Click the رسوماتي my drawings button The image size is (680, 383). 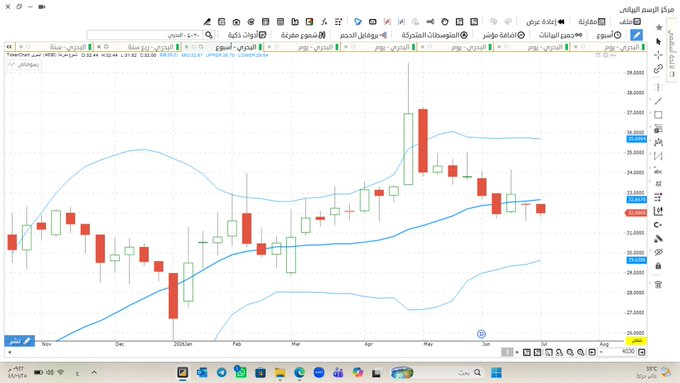click(24, 64)
